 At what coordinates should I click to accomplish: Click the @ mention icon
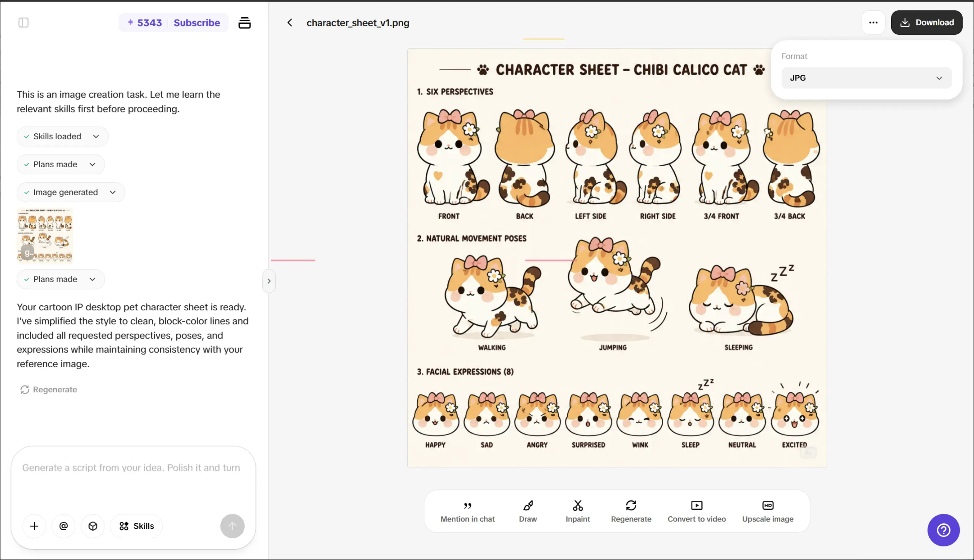(x=64, y=526)
